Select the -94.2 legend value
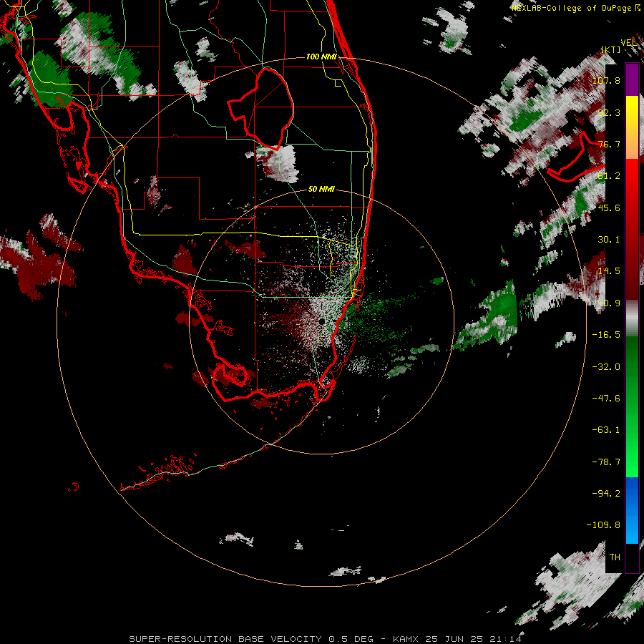644x644 pixels. tap(606, 494)
